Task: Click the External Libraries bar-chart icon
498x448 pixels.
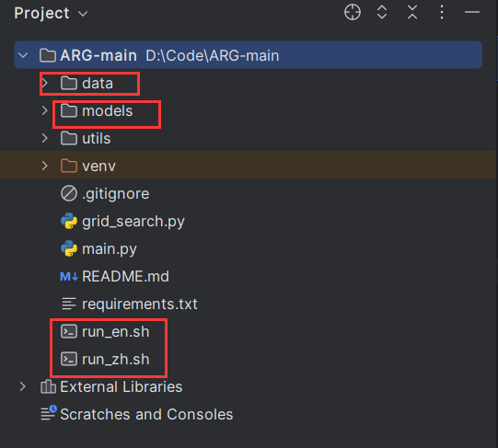Action: (x=48, y=386)
